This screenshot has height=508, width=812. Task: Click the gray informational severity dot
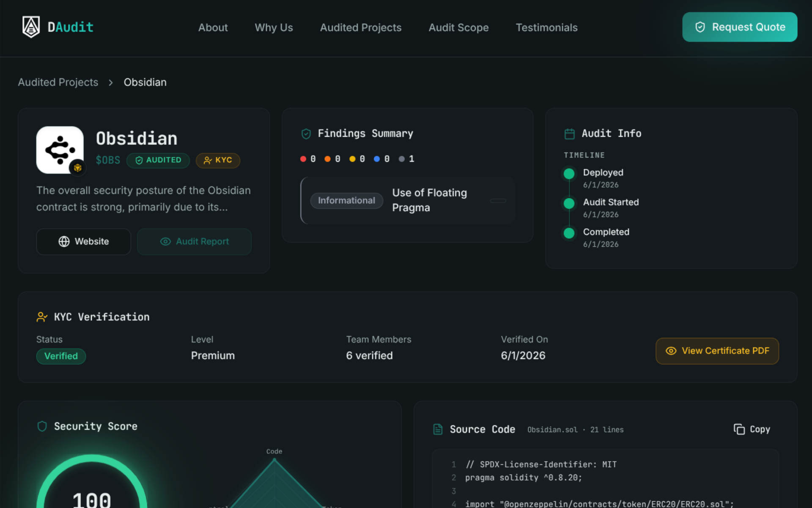(x=402, y=159)
